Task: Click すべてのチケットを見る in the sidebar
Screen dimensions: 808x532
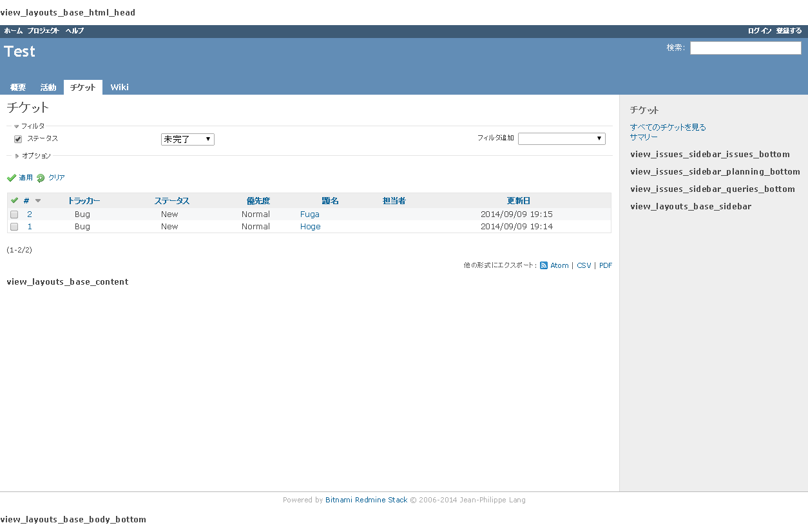Action: [x=668, y=127]
